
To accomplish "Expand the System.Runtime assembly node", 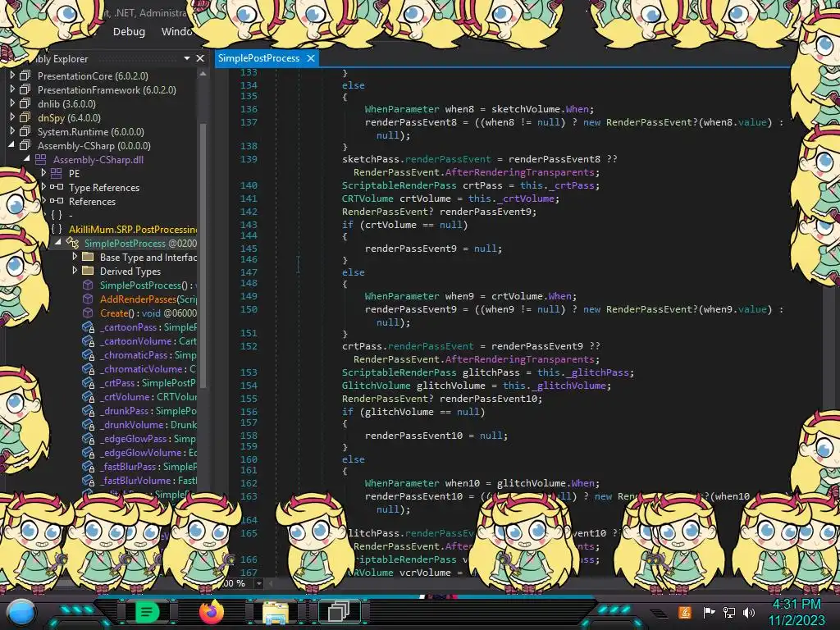I will [12, 131].
